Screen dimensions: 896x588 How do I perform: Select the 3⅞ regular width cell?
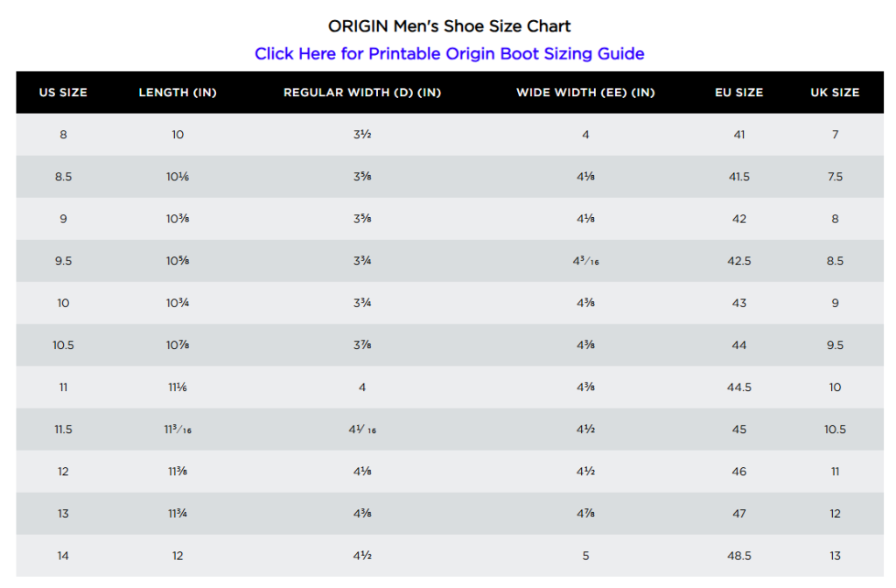[x=362, y=345]
